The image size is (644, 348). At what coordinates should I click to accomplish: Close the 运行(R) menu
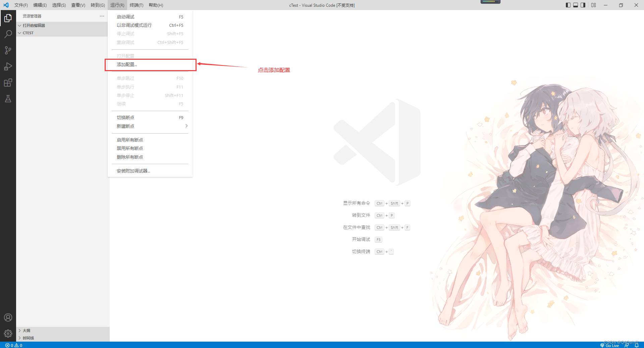click(117, 5)
